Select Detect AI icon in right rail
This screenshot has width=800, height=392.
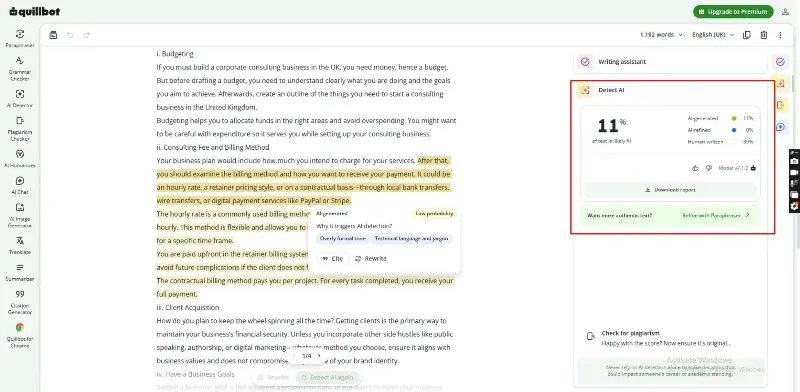pos(780,84)
